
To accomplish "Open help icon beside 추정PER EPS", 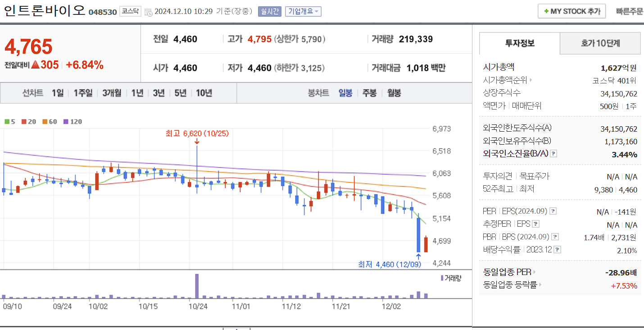I will pyautogui.click(x=536, y=224).
